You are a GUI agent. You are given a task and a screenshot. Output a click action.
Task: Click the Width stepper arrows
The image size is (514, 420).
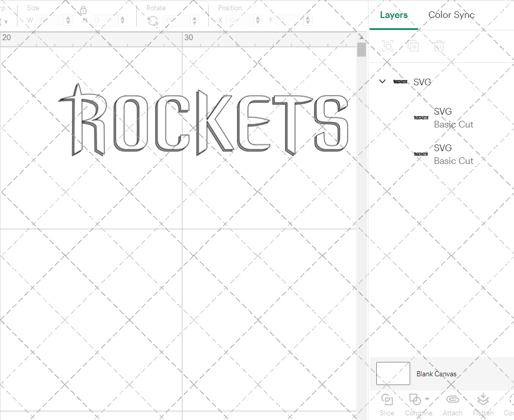(68, 21)
